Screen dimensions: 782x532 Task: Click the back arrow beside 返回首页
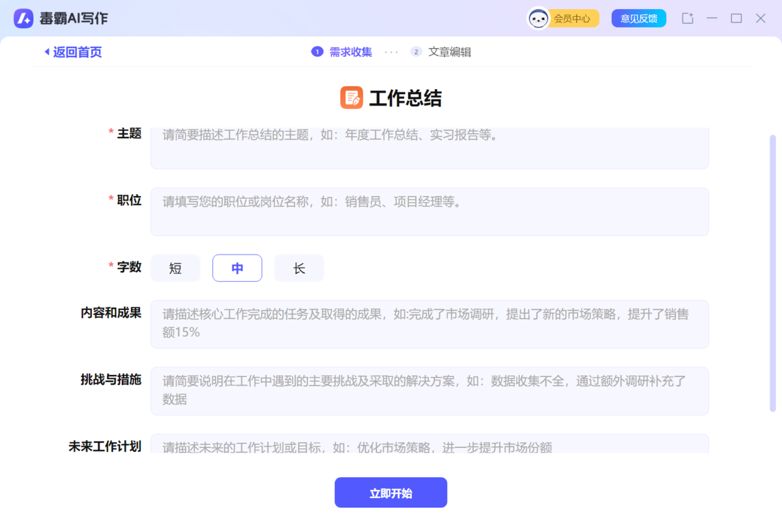click(x=46, y=51)
